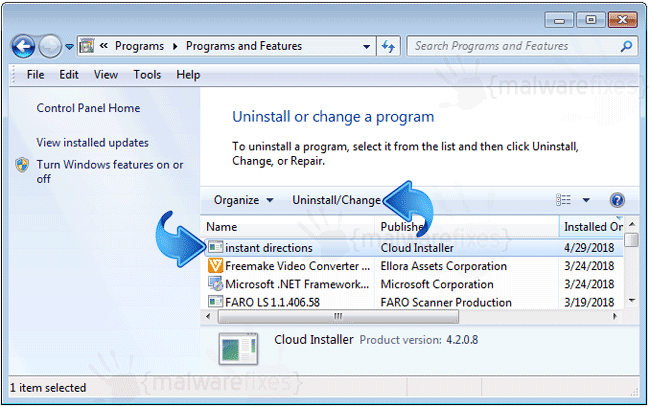Image resolution: width=650 pixels, height=407 pixels.
Task: Open the recent pages dropdown arrow
Action: pos(70,47)
